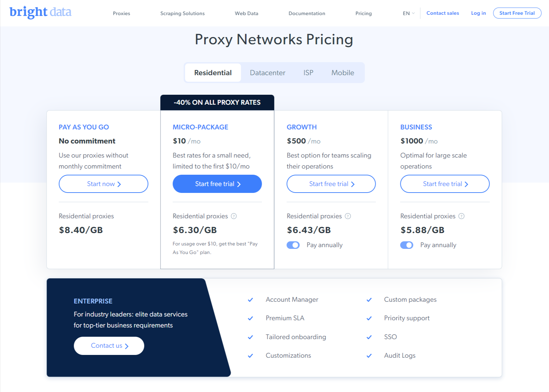Viewport: 549px width, 392px height.
Task: Click the SSO checkmark icon
Action: (369, 337)
